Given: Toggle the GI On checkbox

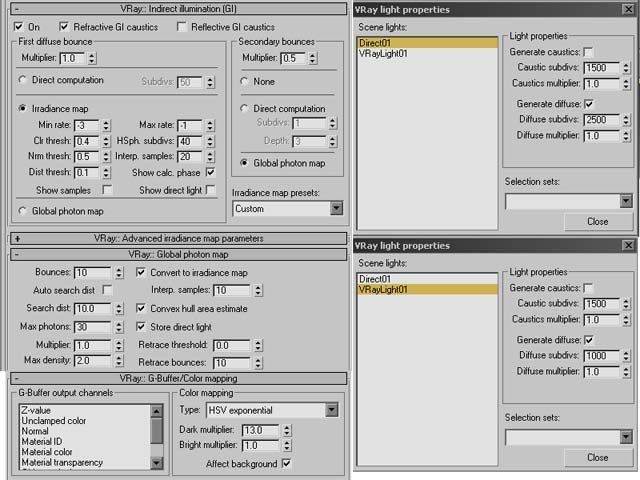Looking at the screenshot, I should tap(18, 27).
